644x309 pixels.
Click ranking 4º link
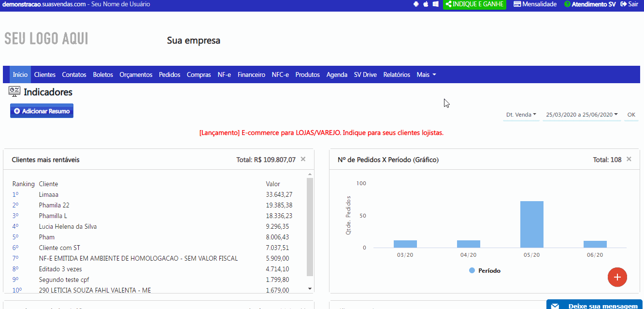15,226
